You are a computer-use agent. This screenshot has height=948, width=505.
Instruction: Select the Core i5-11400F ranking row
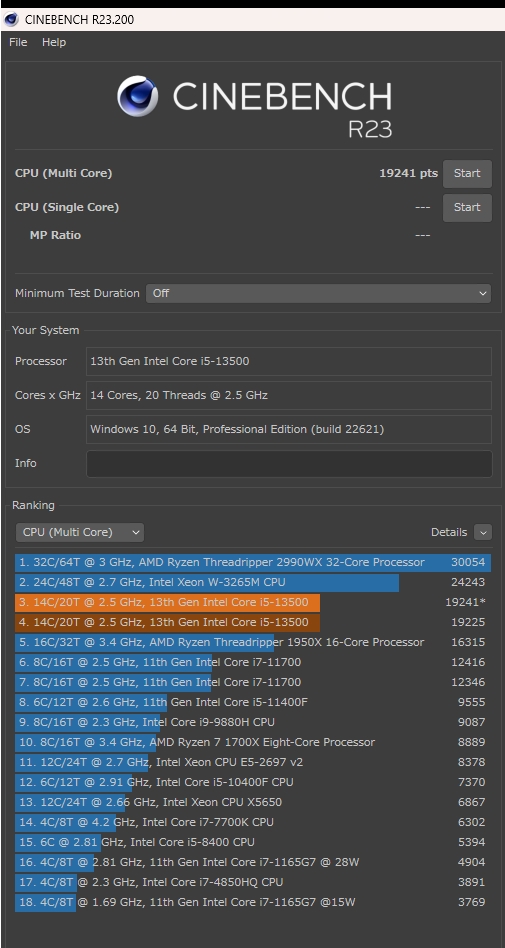click(x=253, y=702)
